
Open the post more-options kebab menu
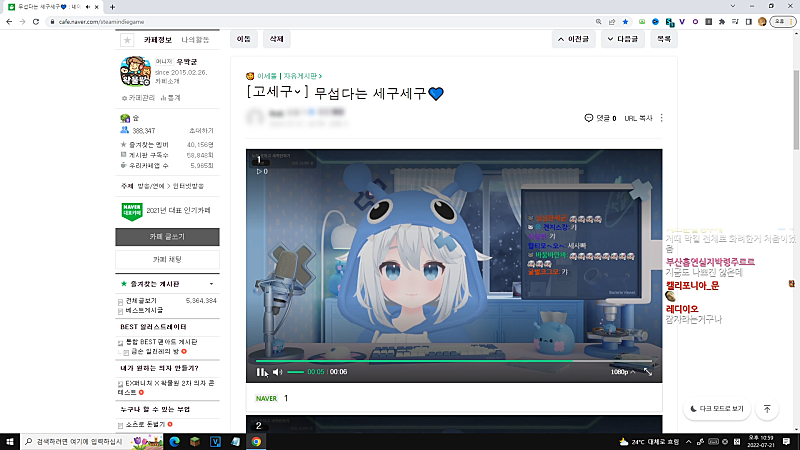(662, 118)
